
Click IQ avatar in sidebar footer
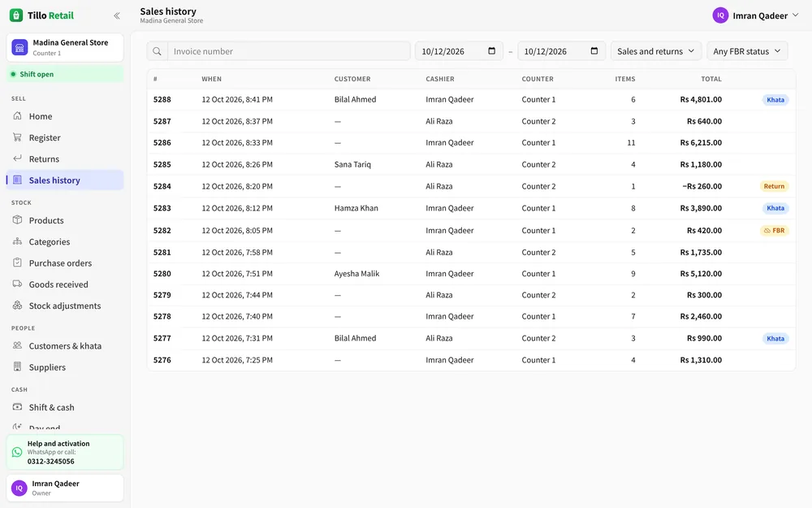click(x=19, y=488)
